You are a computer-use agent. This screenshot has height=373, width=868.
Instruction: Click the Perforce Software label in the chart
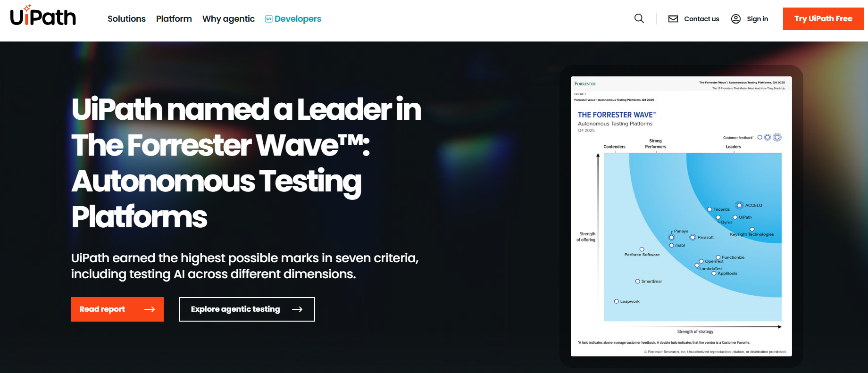(642, 255)
